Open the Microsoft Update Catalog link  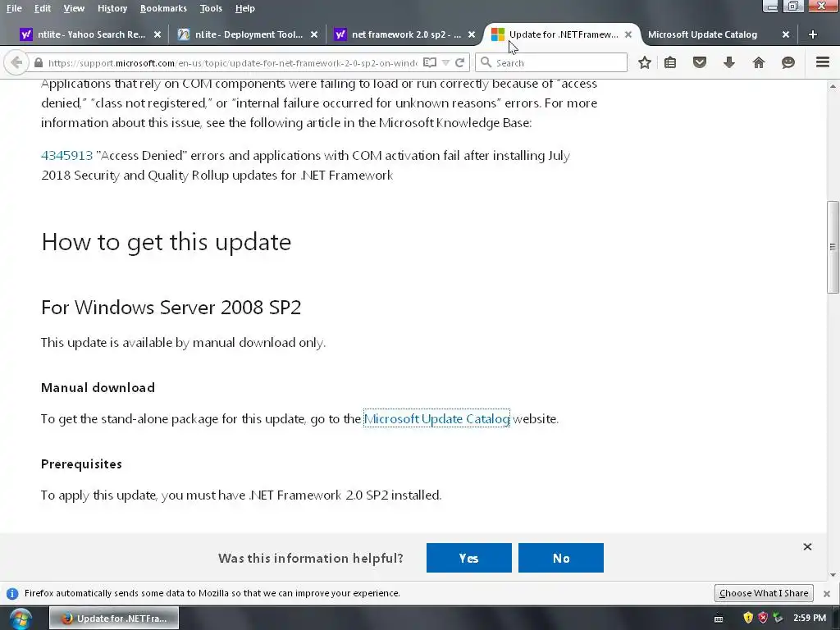coord(436,419)
